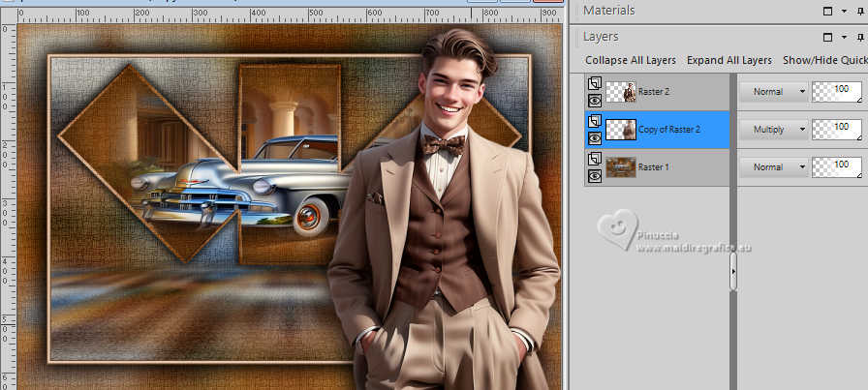Screen dimensions: 868x390
Task: Maximize the Materials panel
Action: point(828,11)
